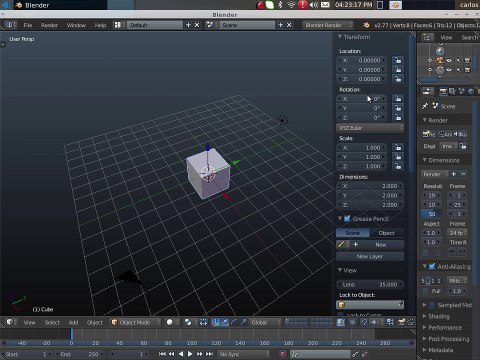The image size is (480, 360).
Task: Click the OpenGL render active viewport icon
Action: pos(401,322)
